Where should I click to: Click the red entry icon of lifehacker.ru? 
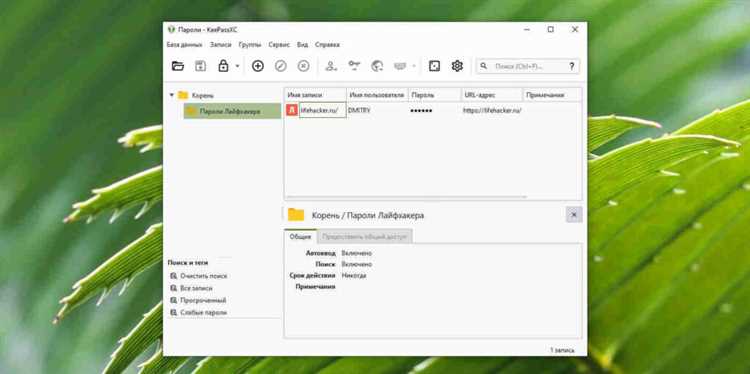click(292, 110)
